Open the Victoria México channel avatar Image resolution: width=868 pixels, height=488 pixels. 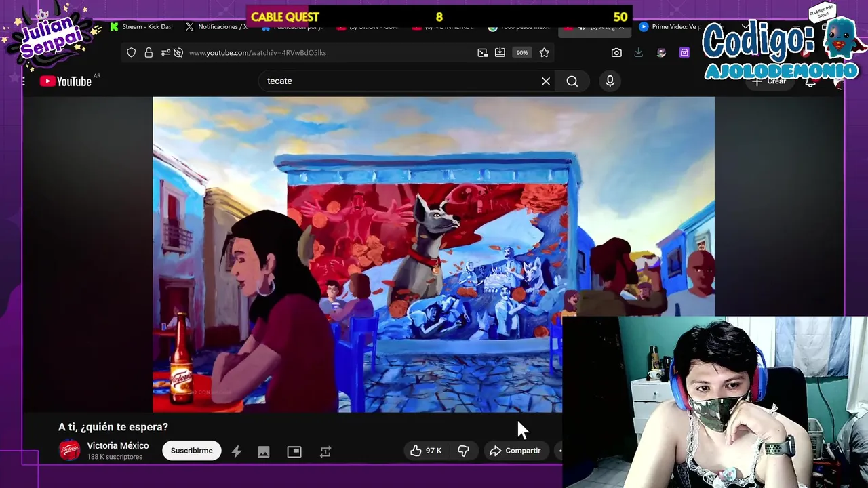point(69,451)
